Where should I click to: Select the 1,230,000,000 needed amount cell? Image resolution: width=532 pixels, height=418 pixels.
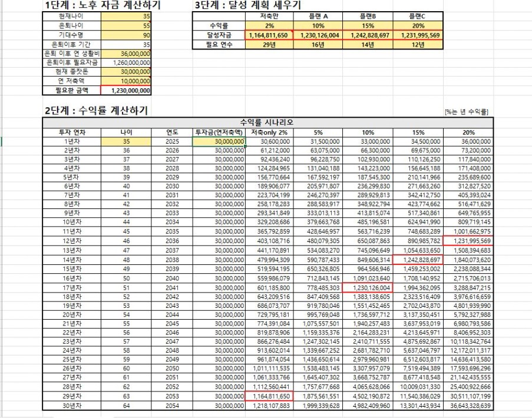coord(126,91)
